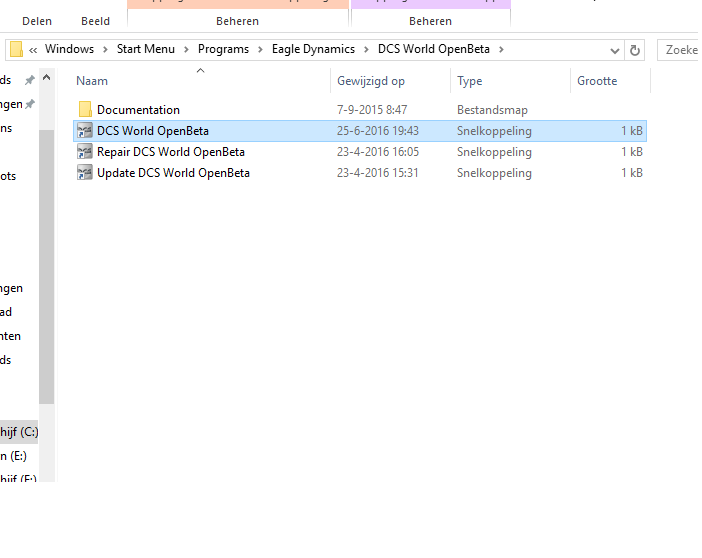Image resolution: width=702 pixels, height=558 pixels.
Task: Expand chevron after Eagle Dynamics breadcrumb
Action: 366,50
